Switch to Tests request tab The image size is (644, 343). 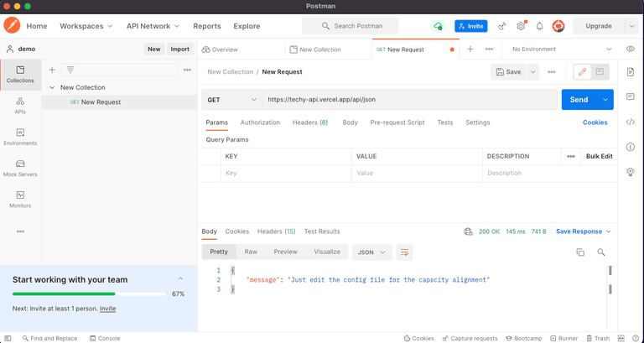click(444, 122)
